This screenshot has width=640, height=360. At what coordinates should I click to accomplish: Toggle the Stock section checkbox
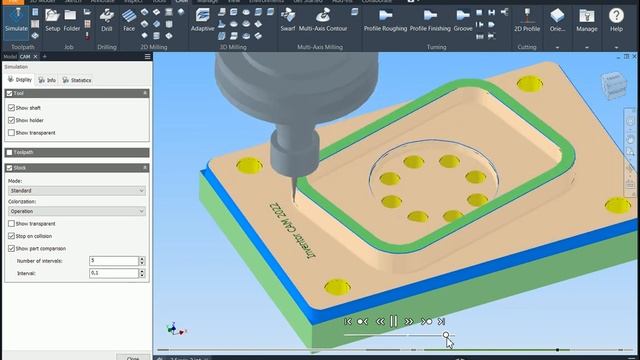click(9, 168)
